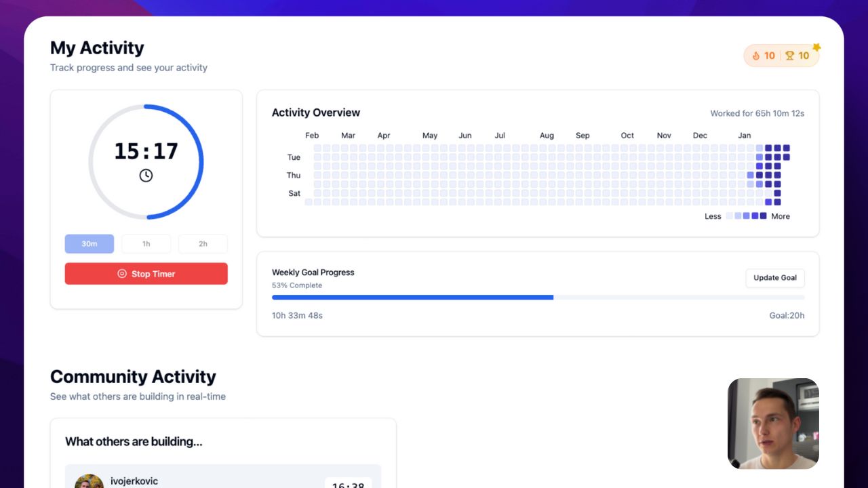Select the 30m timer preset
This screenshot has height=488, width=868.
tap(89, 243)
